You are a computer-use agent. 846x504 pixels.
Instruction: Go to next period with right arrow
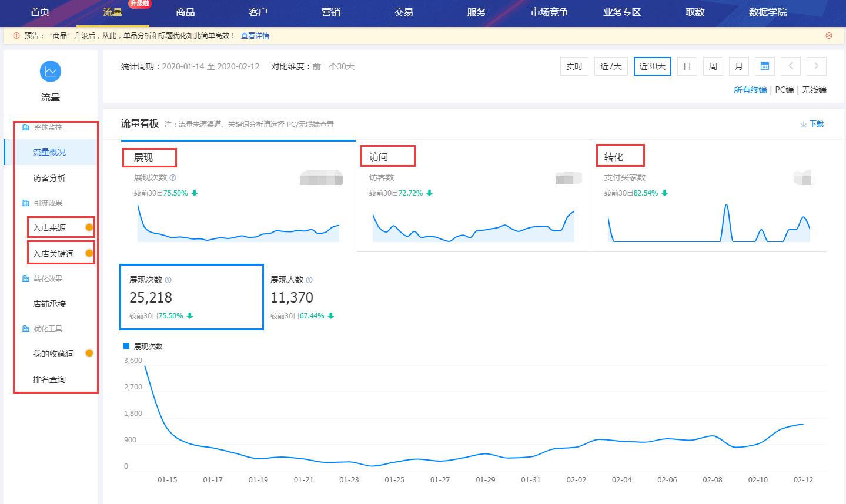point(817,66)
